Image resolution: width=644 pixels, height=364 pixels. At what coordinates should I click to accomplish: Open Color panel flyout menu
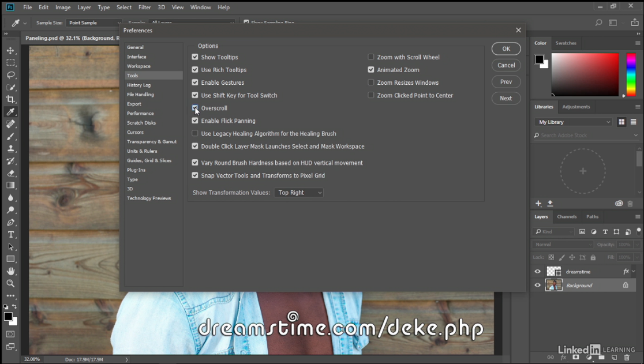[638, 43]
